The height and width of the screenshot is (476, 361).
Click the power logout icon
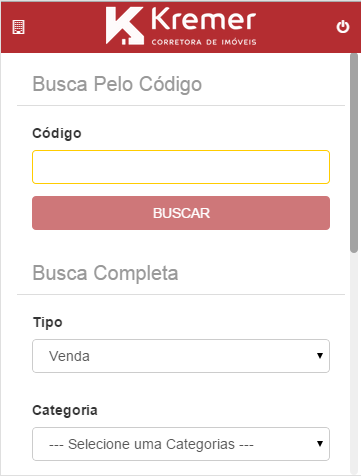tap(343, 27)
